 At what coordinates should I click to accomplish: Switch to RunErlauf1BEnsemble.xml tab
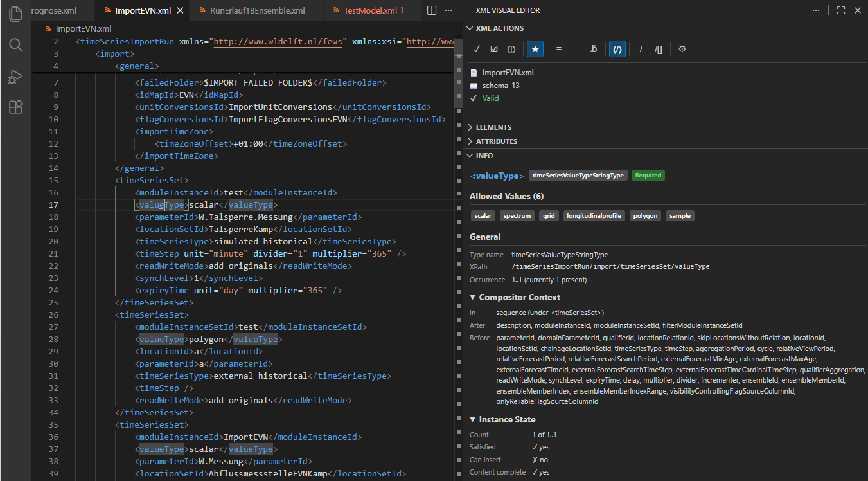coord(258,11)
